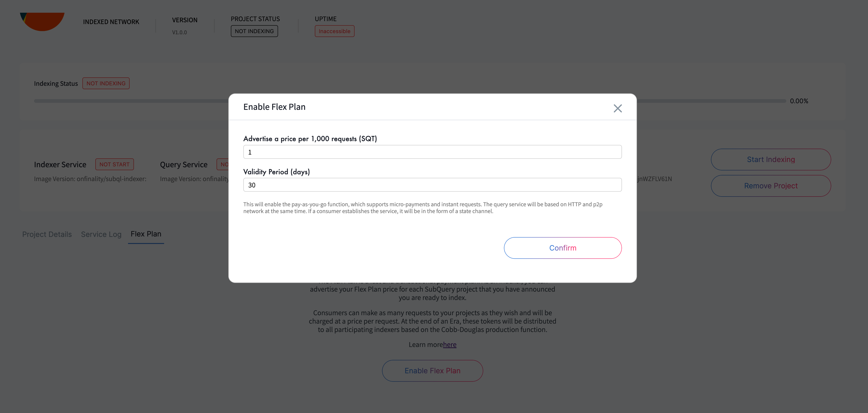Select the Flex Plan tab
This screenshot has height=413, width=868.
pyautogui.click(x=146, y=234)
